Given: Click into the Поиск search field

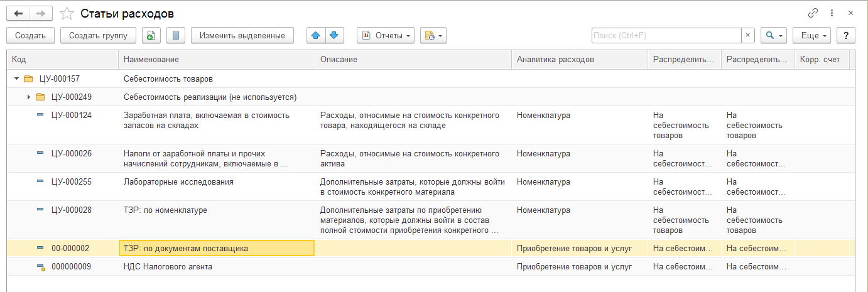Looking at the screenshot, I should (666, 36).
